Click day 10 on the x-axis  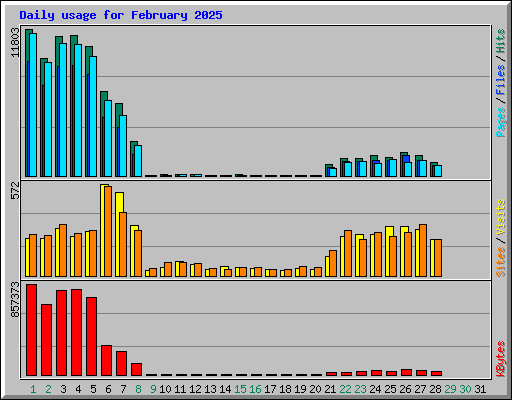165,389
